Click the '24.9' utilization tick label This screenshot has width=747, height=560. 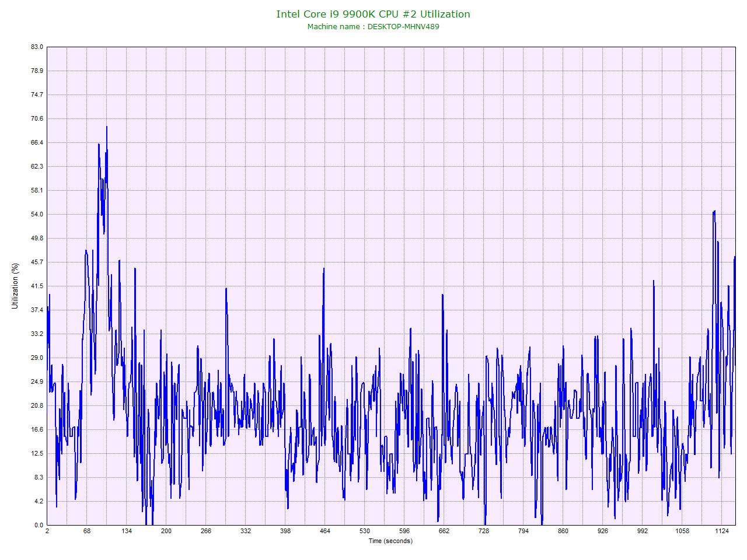click(37, 382)
